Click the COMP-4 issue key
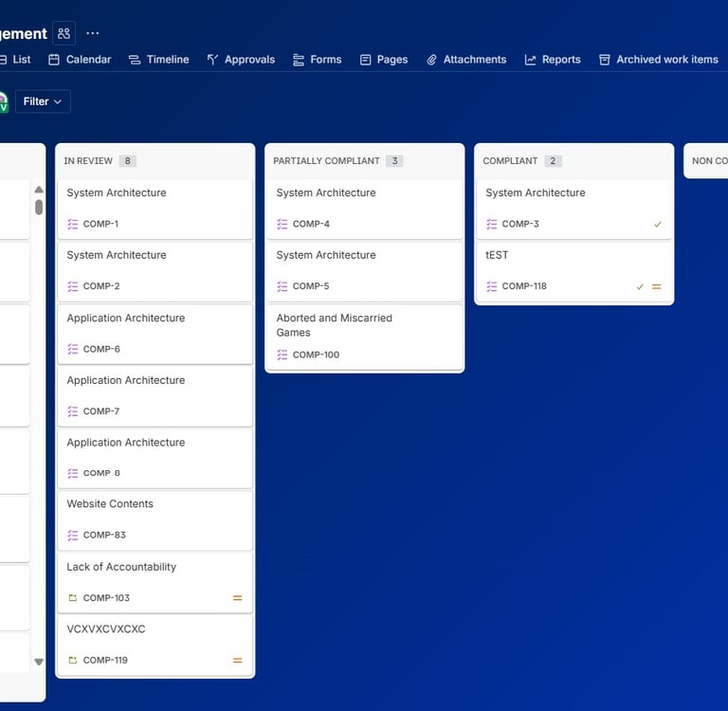The width and height of the screenshot is (728, 711). pyautogui.click(x=311, y=224)
